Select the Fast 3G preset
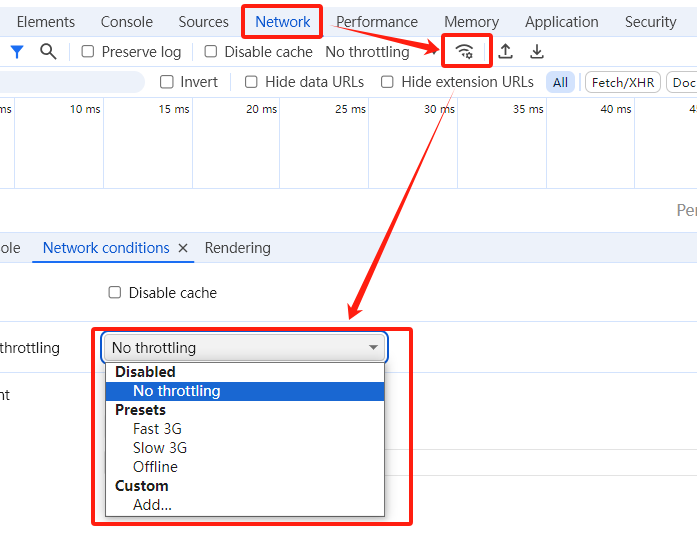Viewport: 697px width, 540px height. tap(245, 429)
